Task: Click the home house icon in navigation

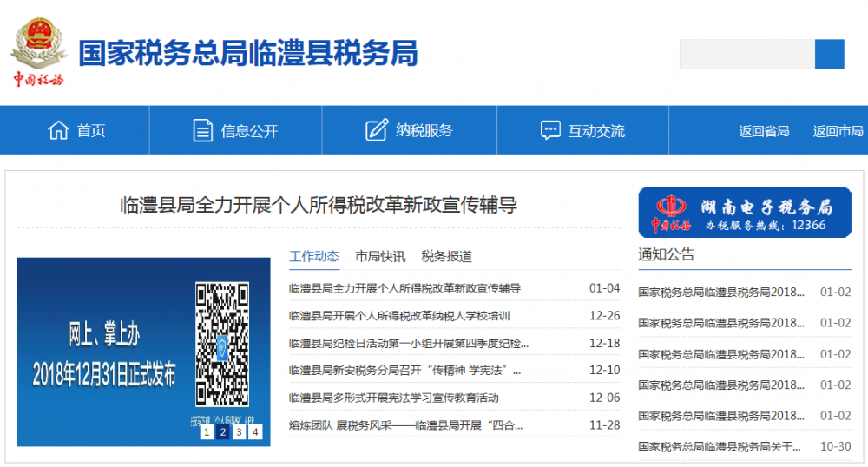Action: tap(58, 130)
